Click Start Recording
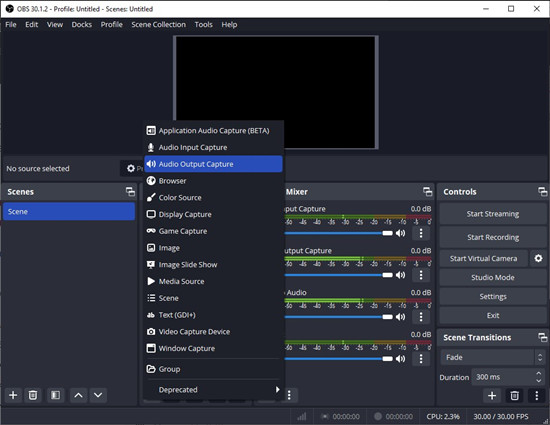 [x=492, y=237]
